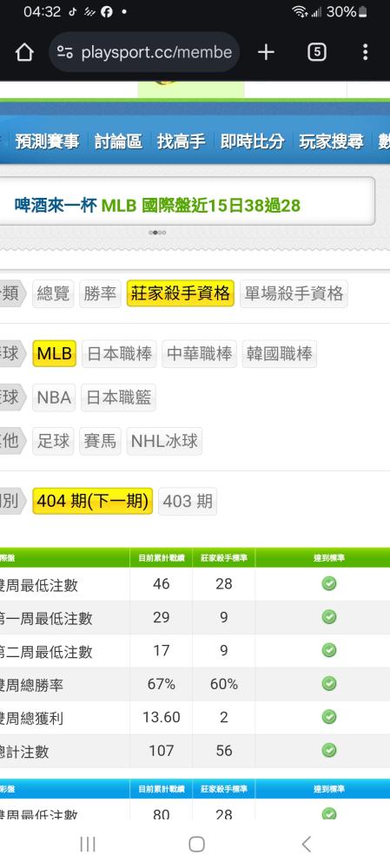Open site info icon in address bar
Image resolution: width=390 pixels, height=868 pixels.
[x=65, y=53]
